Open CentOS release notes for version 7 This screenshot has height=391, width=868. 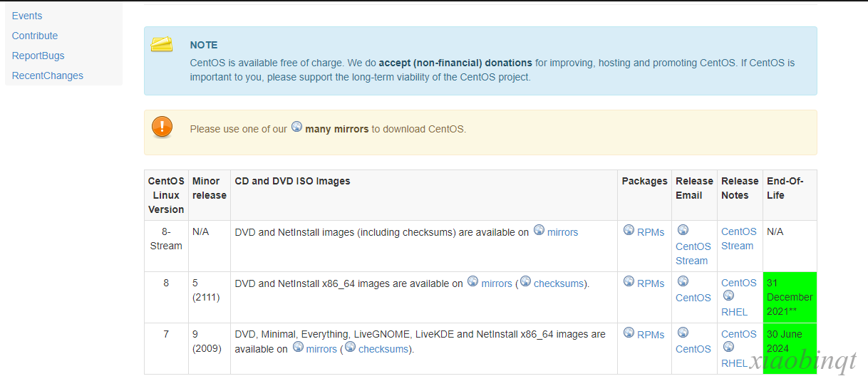pos(739,334)
